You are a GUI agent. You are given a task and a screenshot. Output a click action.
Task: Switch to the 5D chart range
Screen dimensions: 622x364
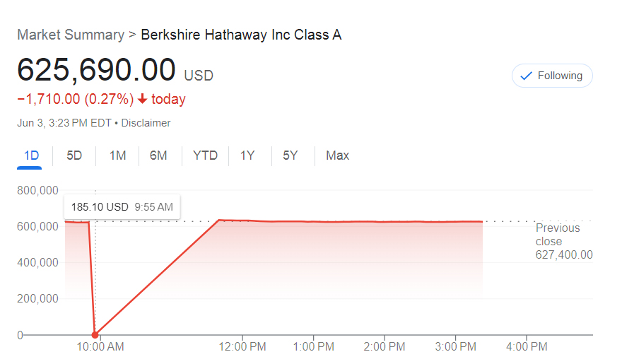click(x=74, y=155)
